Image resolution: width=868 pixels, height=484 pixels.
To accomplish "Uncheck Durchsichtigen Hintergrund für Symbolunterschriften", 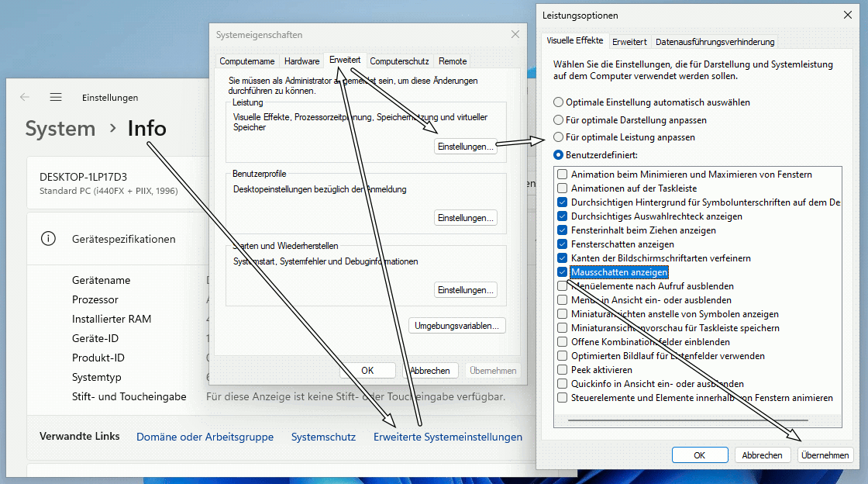I will click(563, 202).
